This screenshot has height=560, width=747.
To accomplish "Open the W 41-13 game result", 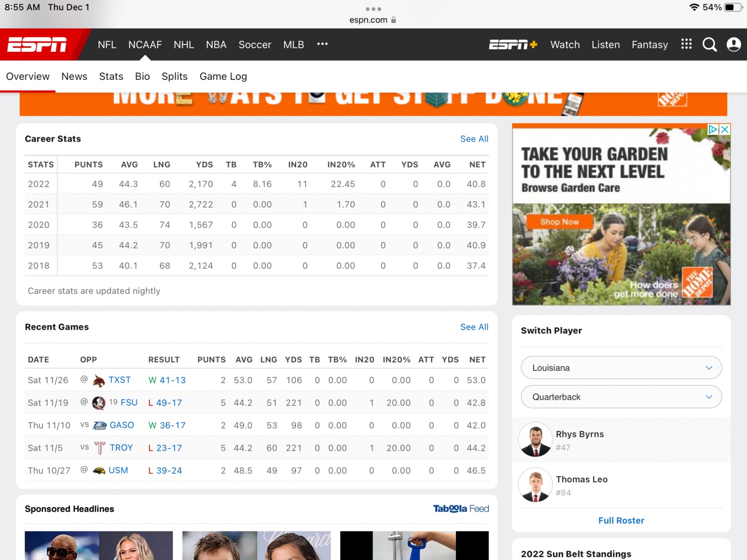I will [167, 380].
